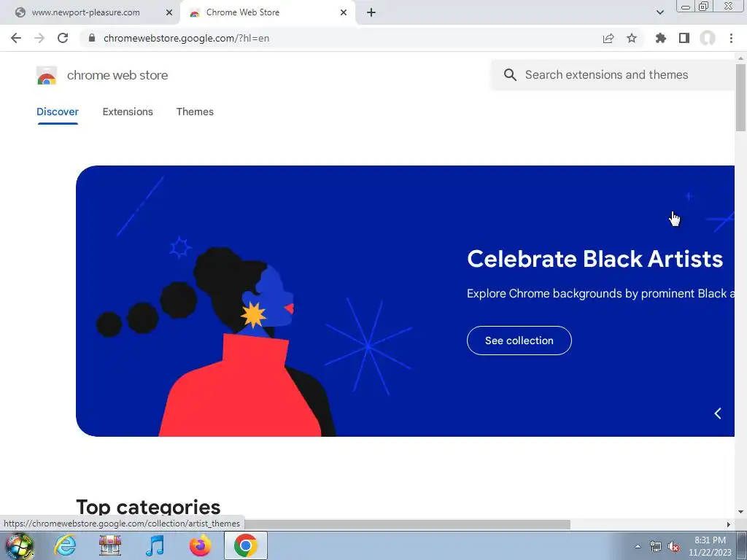Viewport: 747px width, 560px height.
Task: Show previous carousel slide with chevron
Action: (718, 413)
